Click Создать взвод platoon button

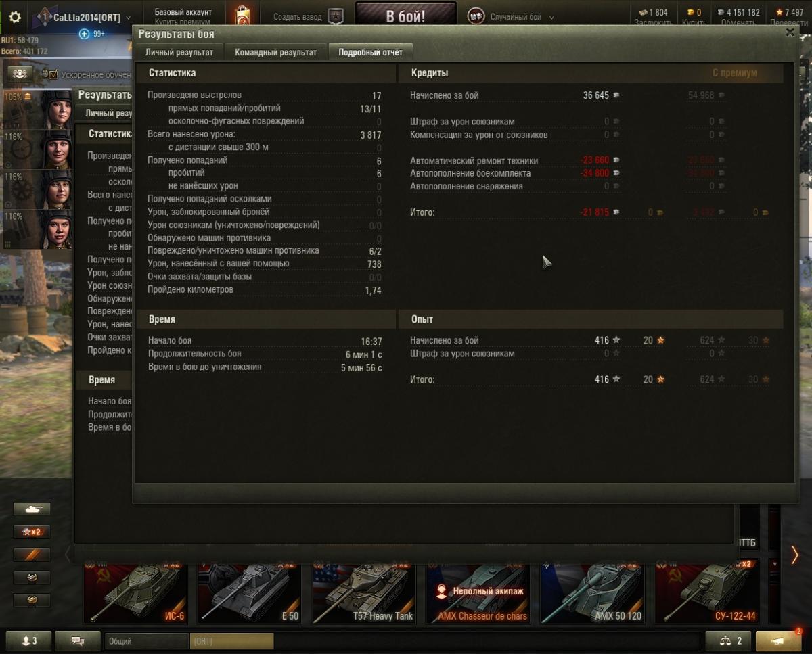pyautogui.click(x=298, y=17)
